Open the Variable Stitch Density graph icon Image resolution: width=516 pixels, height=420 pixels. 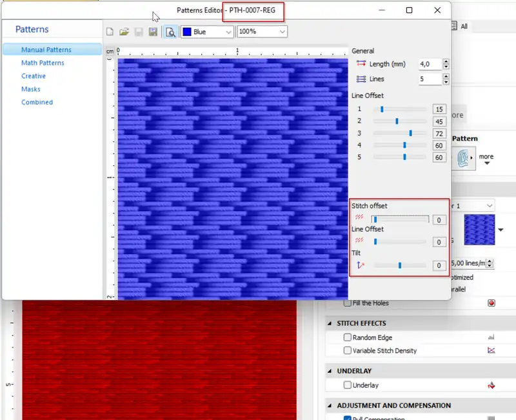point(492,350)
